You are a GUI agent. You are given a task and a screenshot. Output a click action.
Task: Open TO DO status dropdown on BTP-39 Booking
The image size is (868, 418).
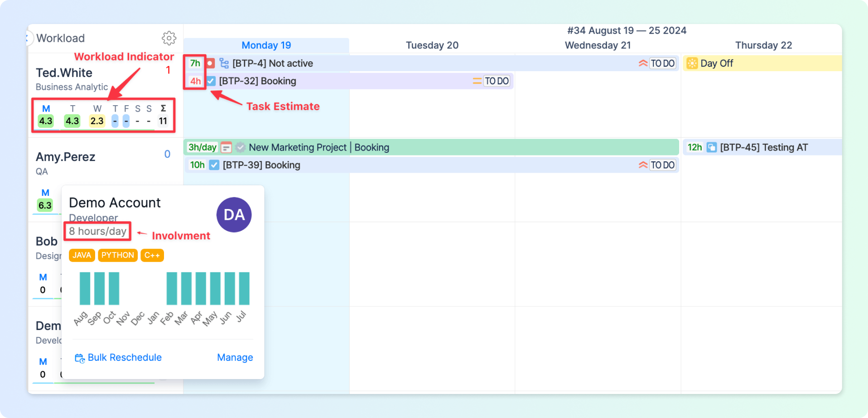click(x=662, y=165)
